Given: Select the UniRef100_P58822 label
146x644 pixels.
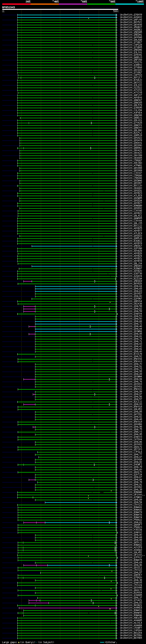Looking at the screenshot, I should pyautogui.click(x=131, y=520).
